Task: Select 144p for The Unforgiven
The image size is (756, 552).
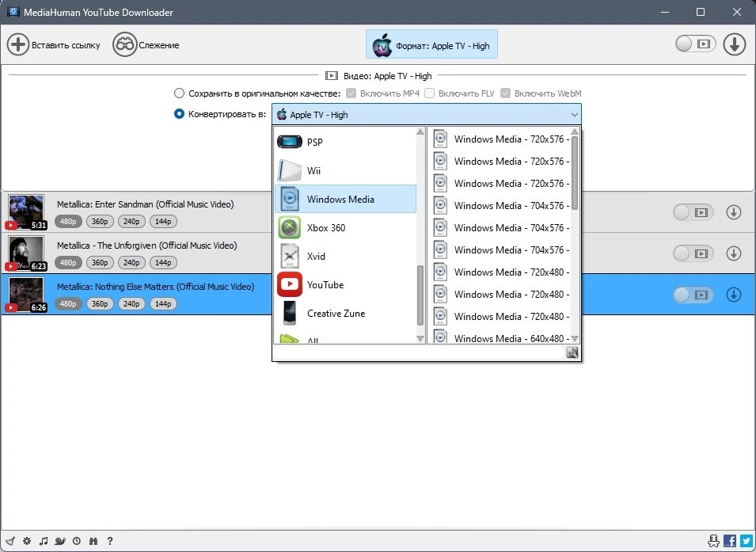Action: point(163,262)
